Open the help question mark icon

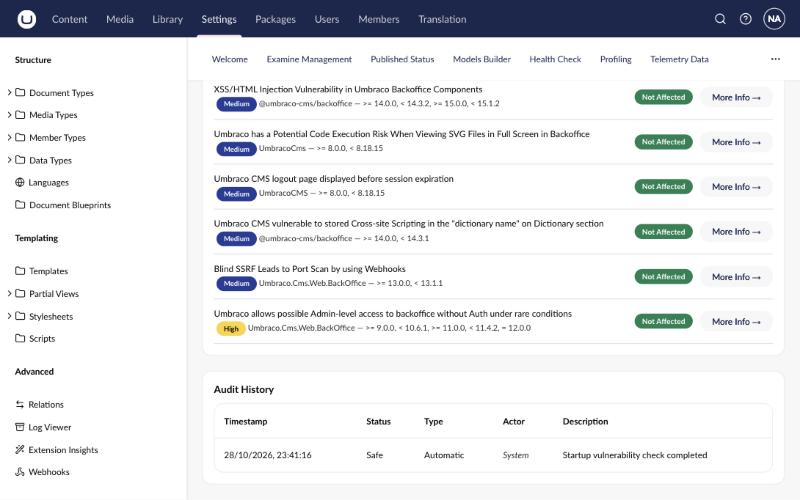[745, 19]
